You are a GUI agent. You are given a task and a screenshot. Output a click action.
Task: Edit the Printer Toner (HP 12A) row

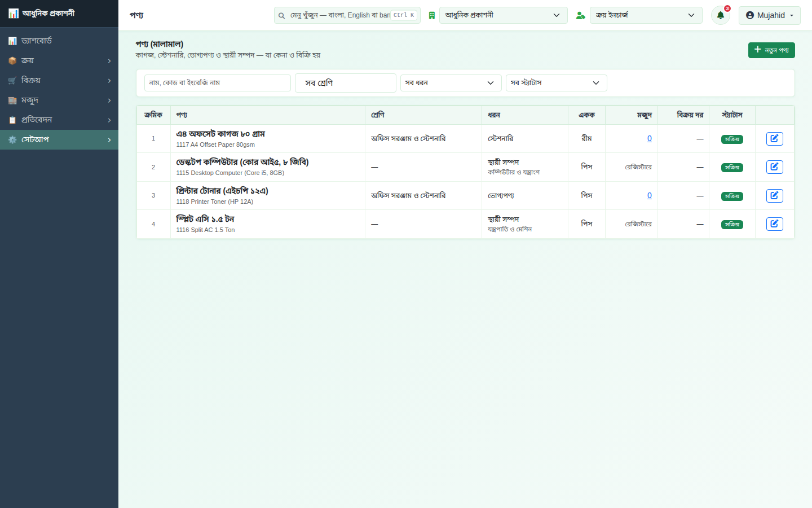click(x=775, y=195)
